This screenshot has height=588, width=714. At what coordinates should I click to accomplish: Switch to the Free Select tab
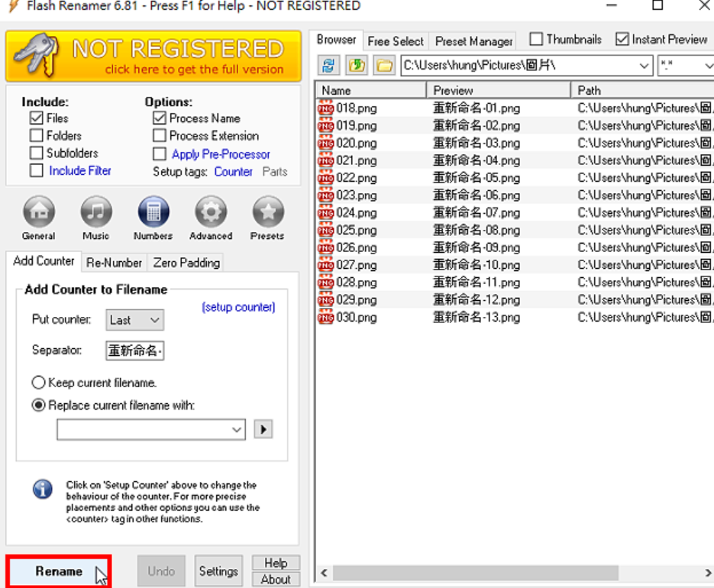[x=396, y=41]
